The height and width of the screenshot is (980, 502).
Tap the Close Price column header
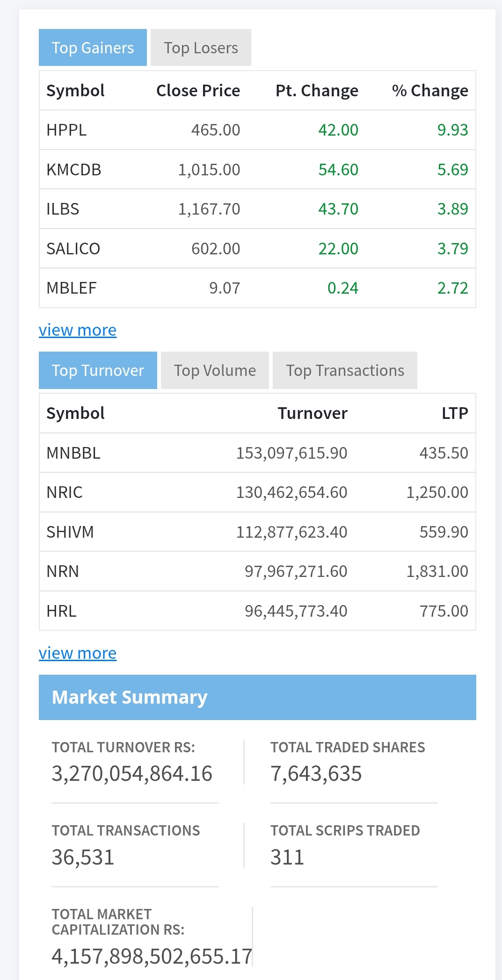(198, 91)
